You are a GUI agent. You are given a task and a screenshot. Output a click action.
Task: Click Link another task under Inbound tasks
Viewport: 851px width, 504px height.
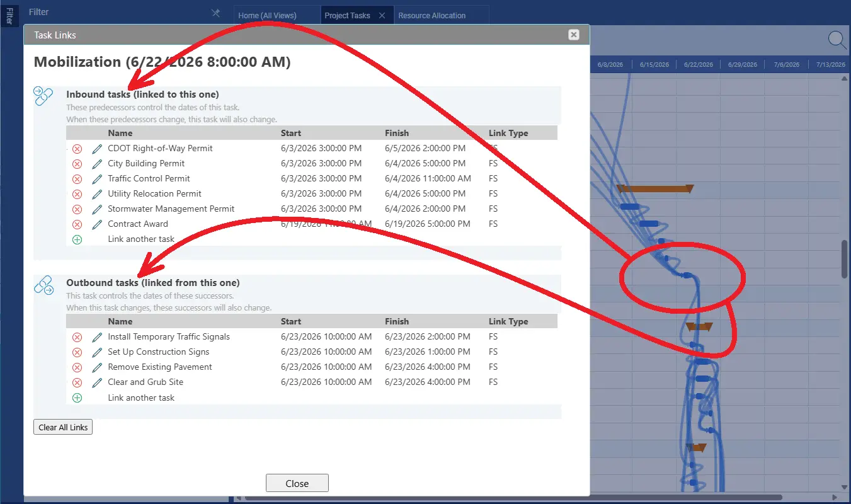coord(141,239)
